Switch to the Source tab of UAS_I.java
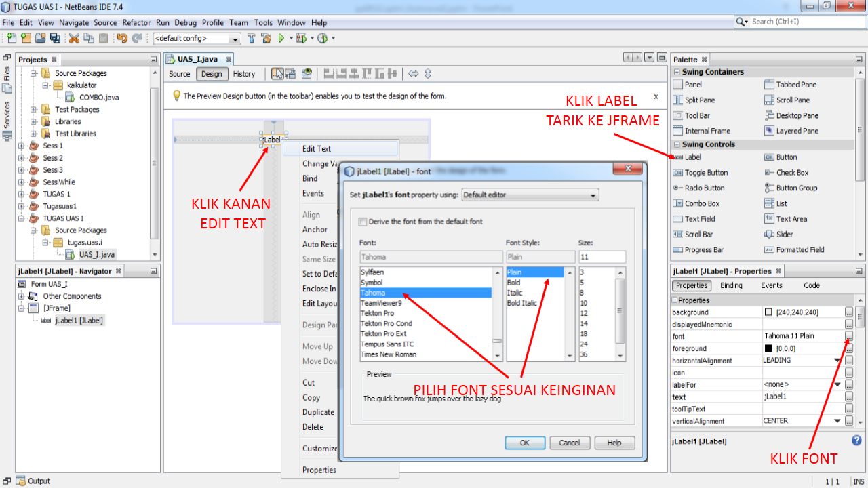 [179, 74]
